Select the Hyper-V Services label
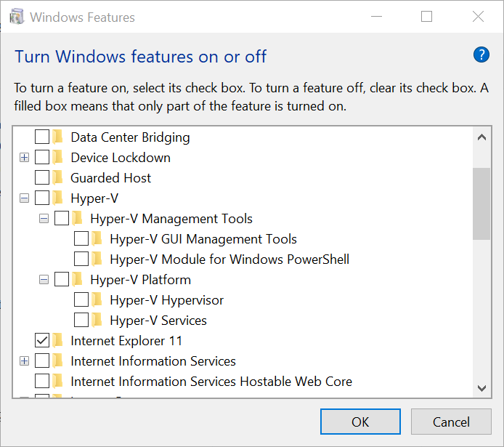This screenshot has height=447, width=504. tap(158, 321)
